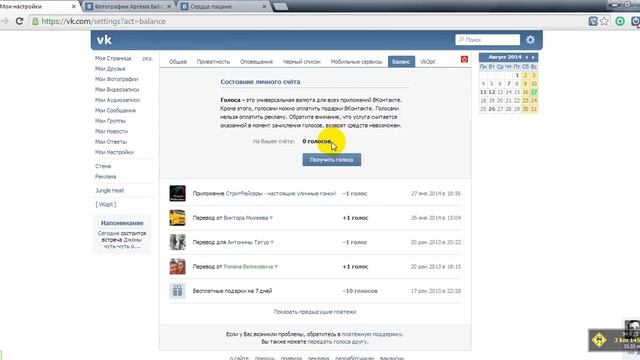Click the red icon beside the VkOpt tab
The height and width of the screenshot is (360, 640).
[x=464, y=60]
